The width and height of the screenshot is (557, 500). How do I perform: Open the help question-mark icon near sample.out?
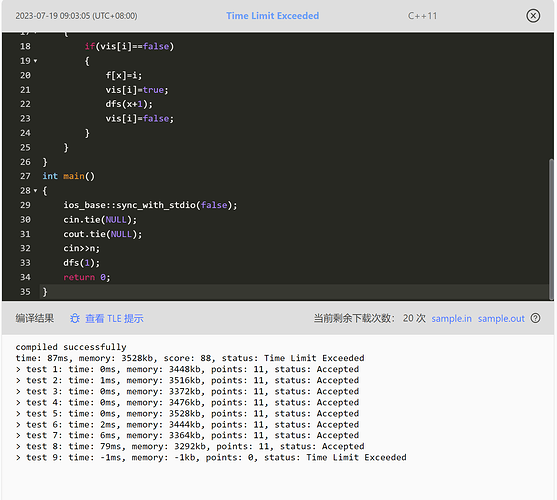pyautogui.click(x=535, y=318)
